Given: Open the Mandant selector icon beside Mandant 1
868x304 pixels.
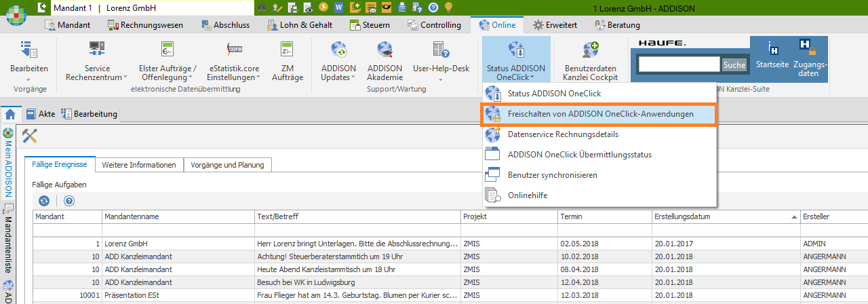Looking at the screenshot, I should [x=43, y=7].
